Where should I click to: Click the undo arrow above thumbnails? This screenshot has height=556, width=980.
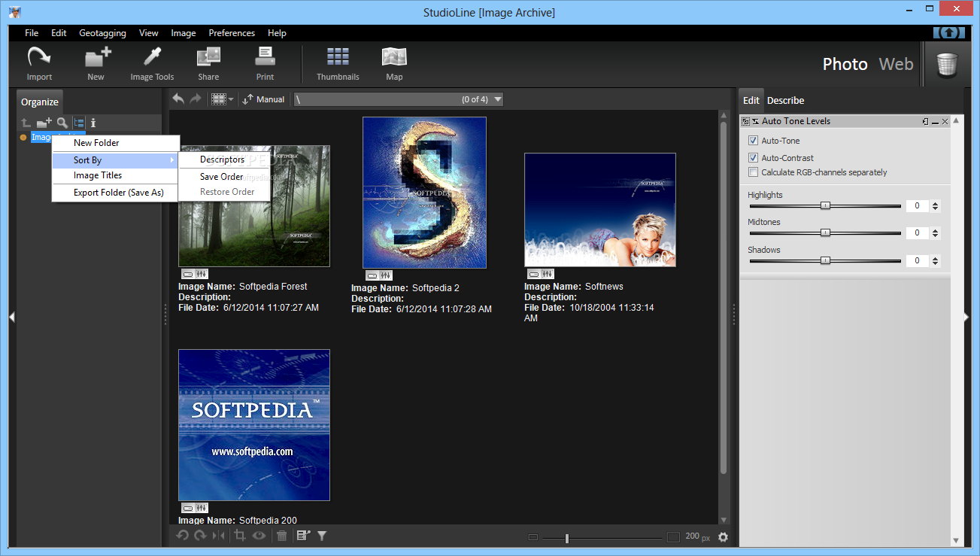point(178,99)
